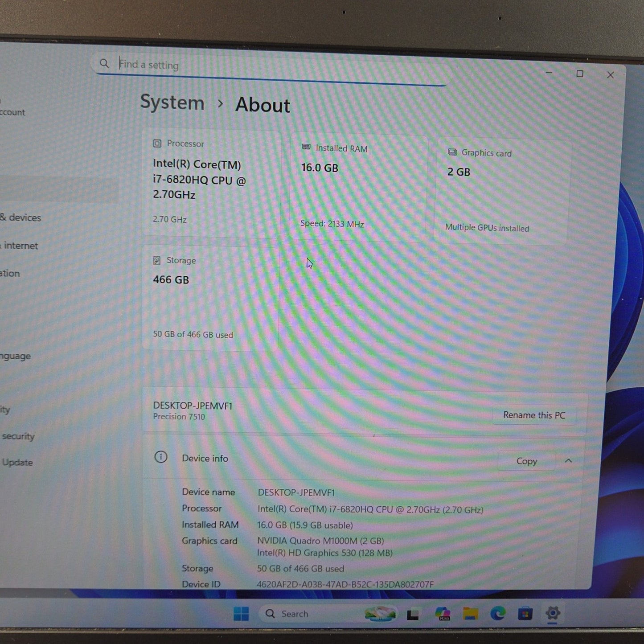Screen dimensions: 644x644
Task: Close the Settings window
Action: (611, 75)
